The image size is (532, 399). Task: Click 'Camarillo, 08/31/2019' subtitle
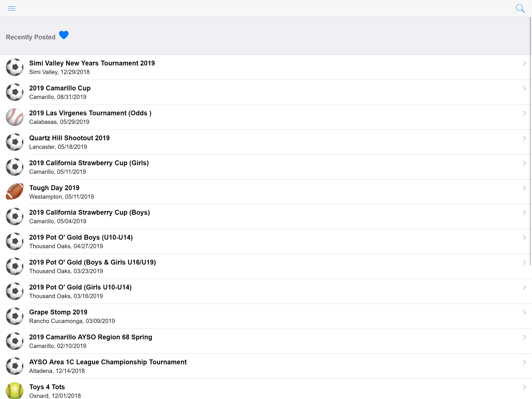tap(58, 97)
